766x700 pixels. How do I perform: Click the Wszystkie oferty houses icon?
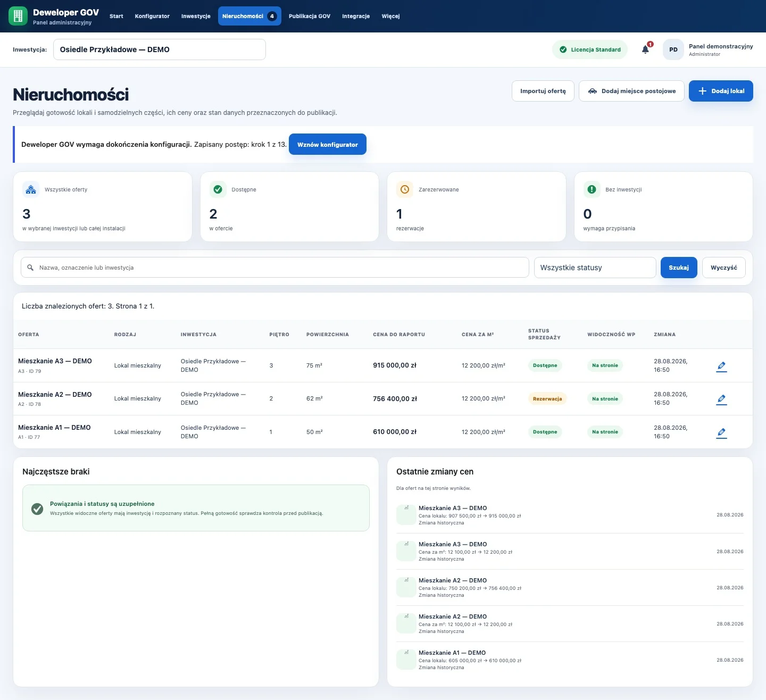click(31, 189)
